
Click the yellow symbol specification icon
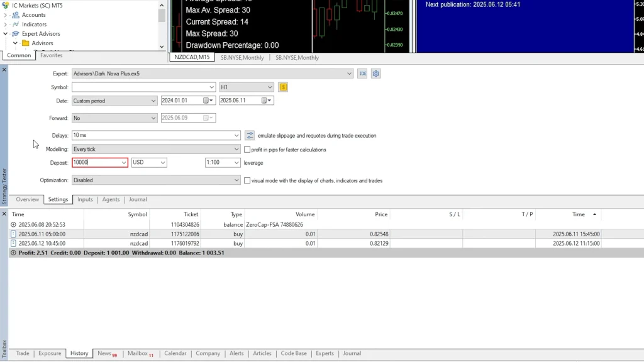283,87
